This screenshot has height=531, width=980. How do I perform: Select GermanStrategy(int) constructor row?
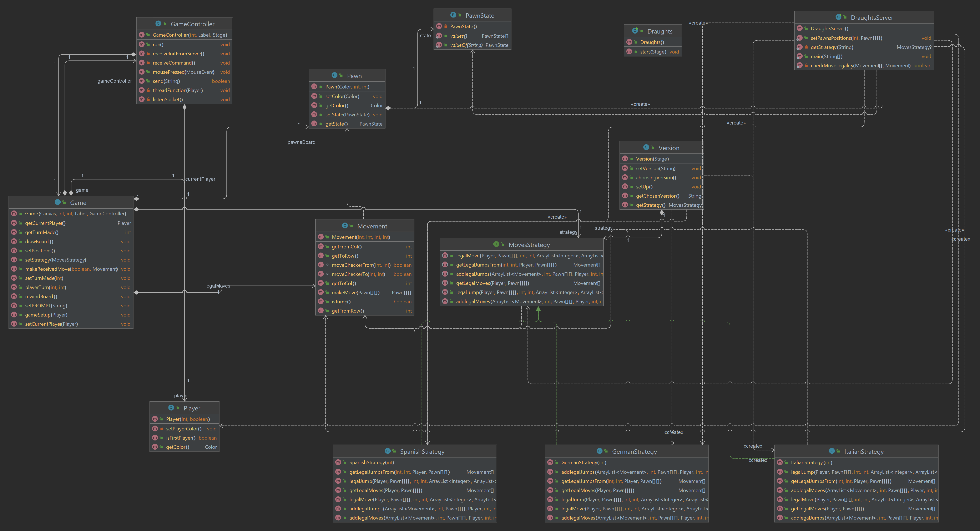(627, 462)
